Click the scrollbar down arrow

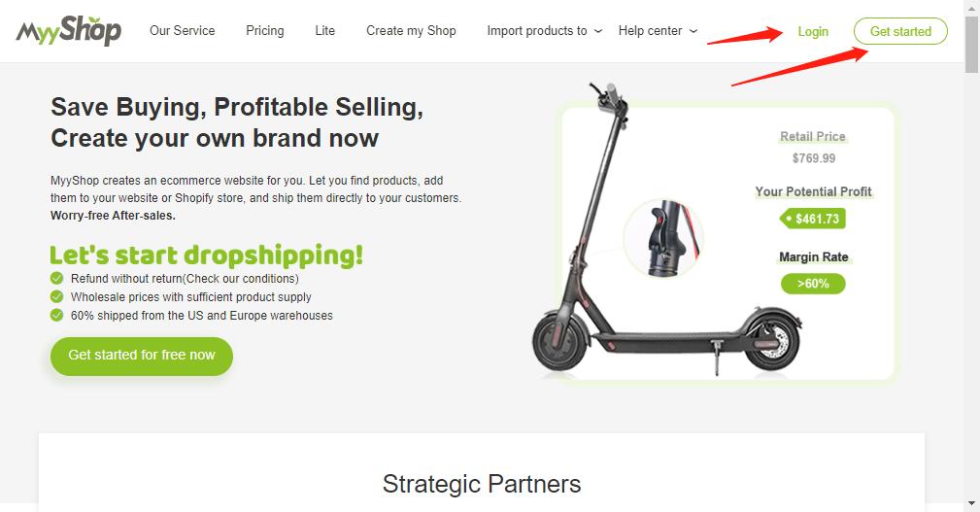coord(971,503)
